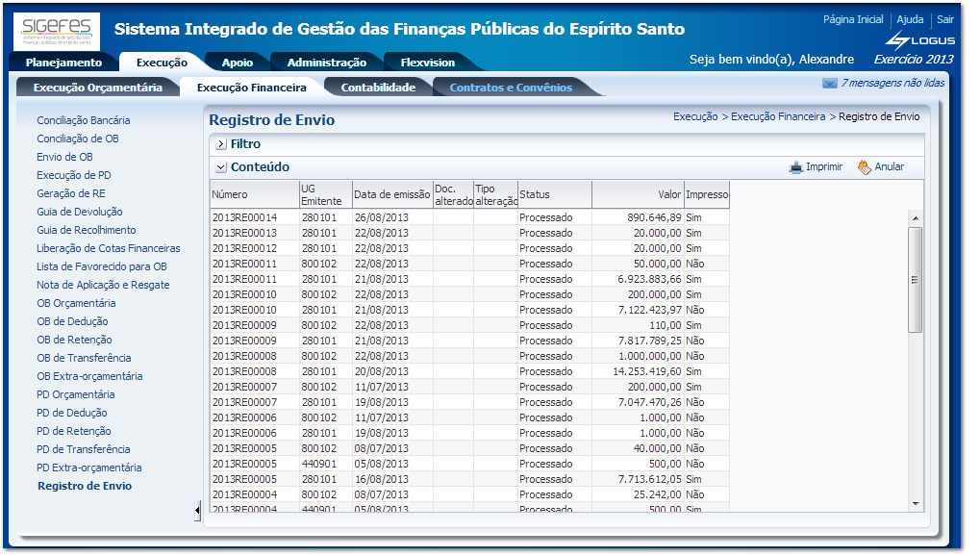Select the Contabilidade sub-tab
The height and width of the screenshot is (556, 980).
click(378, 88)
